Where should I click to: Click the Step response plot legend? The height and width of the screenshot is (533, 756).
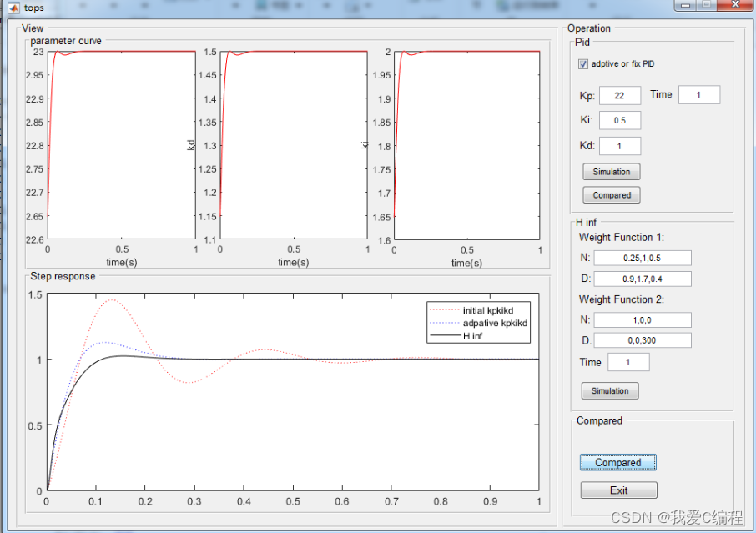(479, 323)
